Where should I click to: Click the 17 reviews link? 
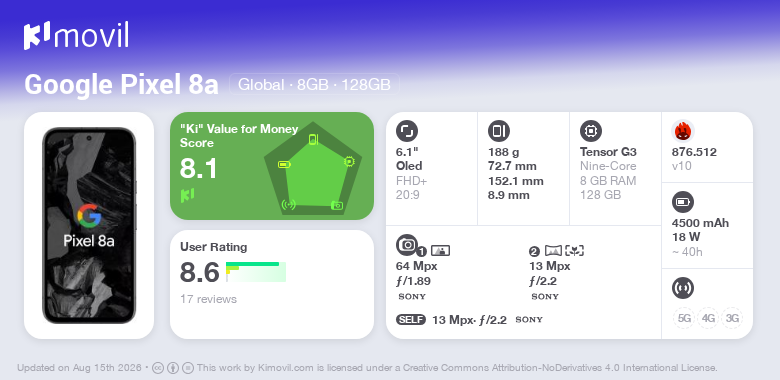click(208, 299)
